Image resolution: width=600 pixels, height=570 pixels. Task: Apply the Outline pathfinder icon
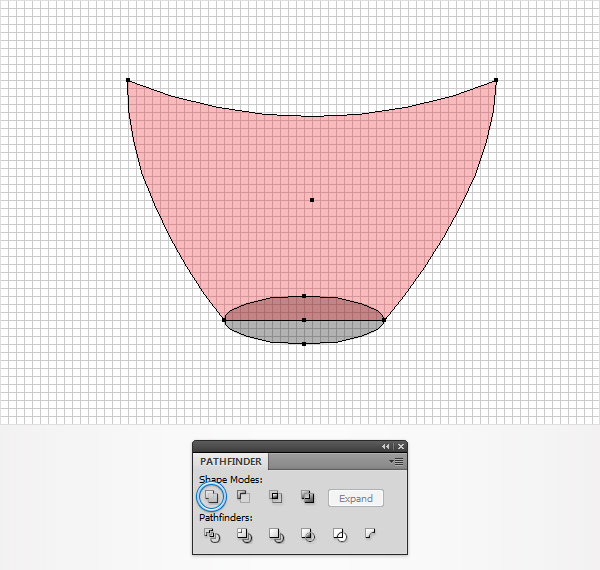pos(340,535)
